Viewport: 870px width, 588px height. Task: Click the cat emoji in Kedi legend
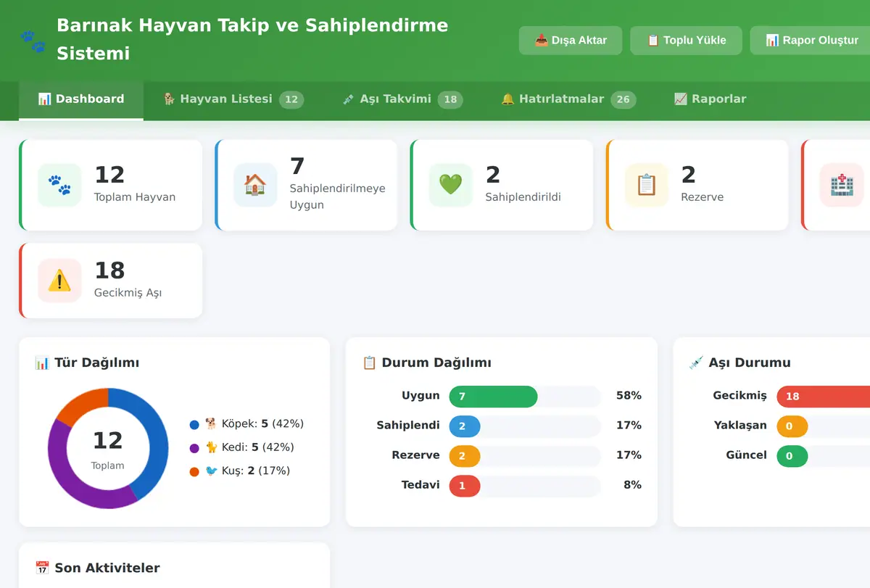[x=211, y=447]
